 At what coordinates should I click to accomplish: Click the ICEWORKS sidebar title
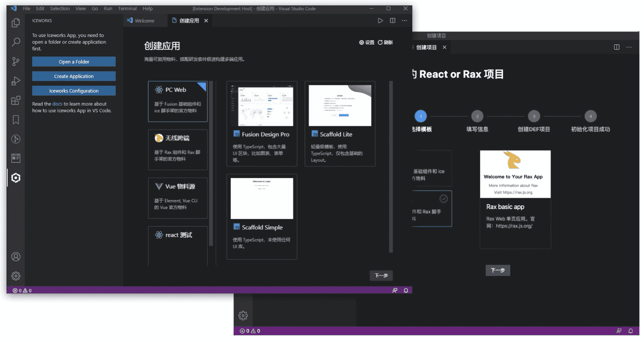(x=42, y=20)
